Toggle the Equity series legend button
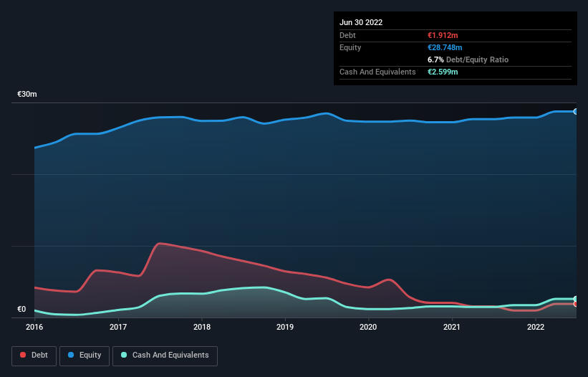This screenshot has width=588, height=377. (85, 355)
